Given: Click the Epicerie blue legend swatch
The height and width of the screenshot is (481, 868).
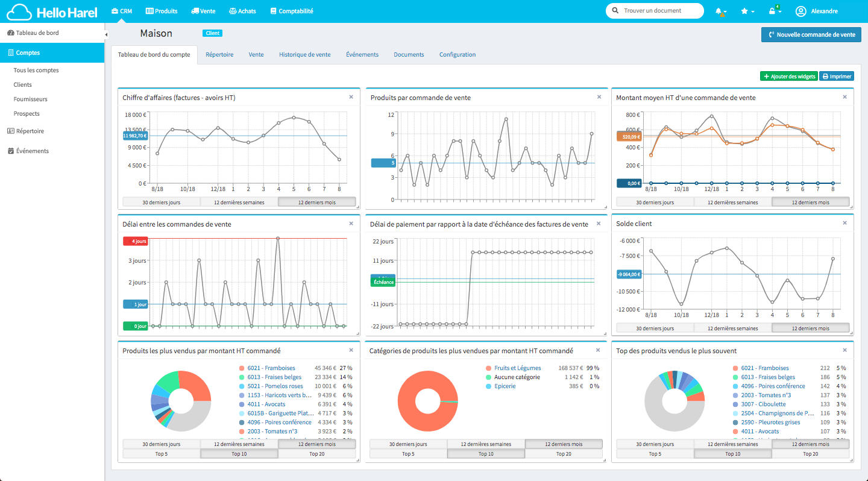Looking at the screenshot, I should pyautogui.click(x=488, y=386).
